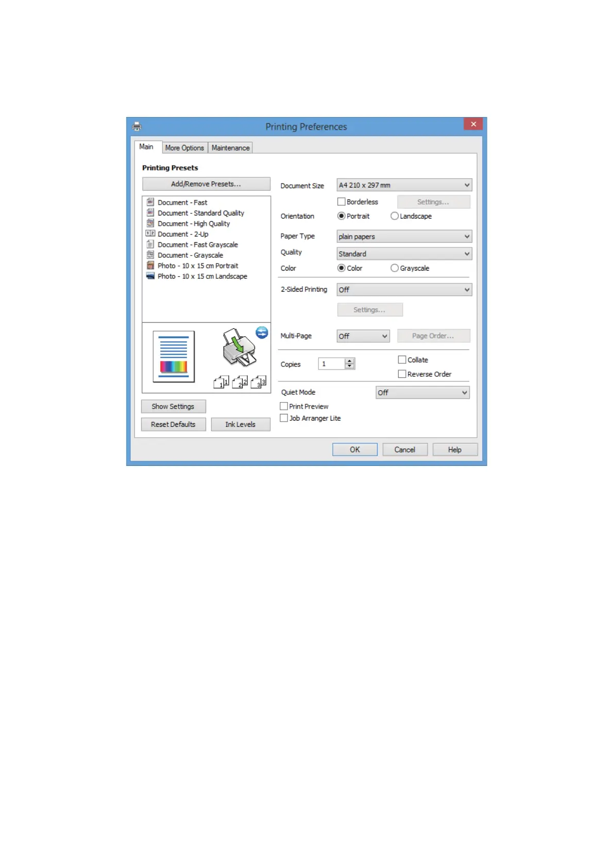This screenshot has height=868, width=613.
Task: Select the Color radio option
Action: click(x=341, y=268)
